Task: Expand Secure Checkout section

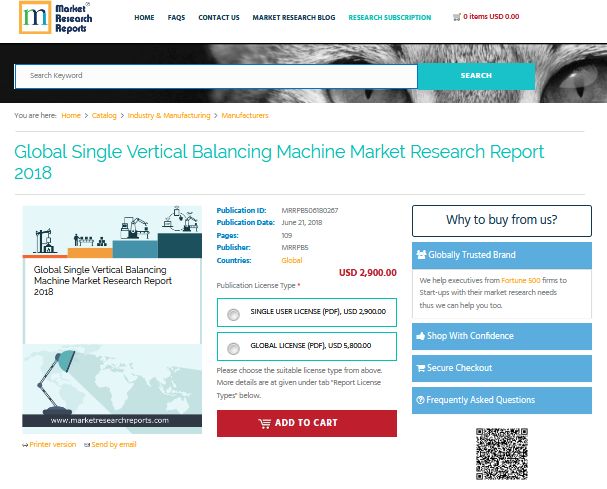Action: click(x=502, y=368)
